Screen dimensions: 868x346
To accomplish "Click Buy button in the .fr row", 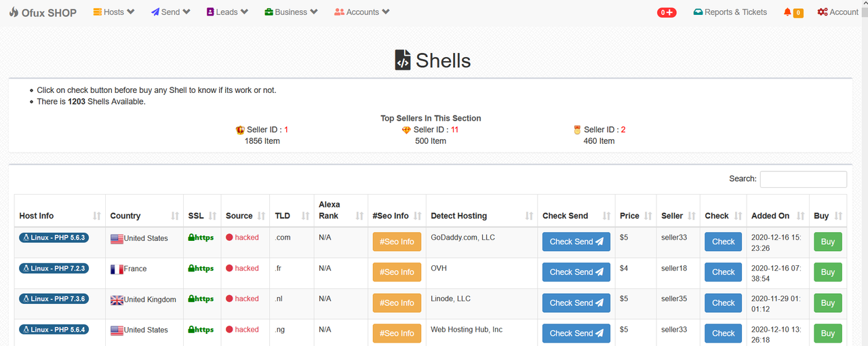I will [x=828, y=272].
